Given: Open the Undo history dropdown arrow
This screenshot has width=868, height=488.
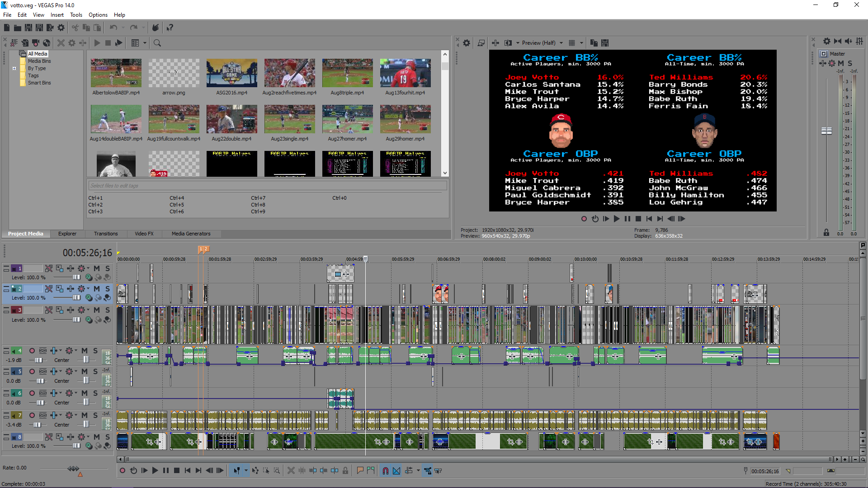Looking at the screenshot, I should (123, 28).
